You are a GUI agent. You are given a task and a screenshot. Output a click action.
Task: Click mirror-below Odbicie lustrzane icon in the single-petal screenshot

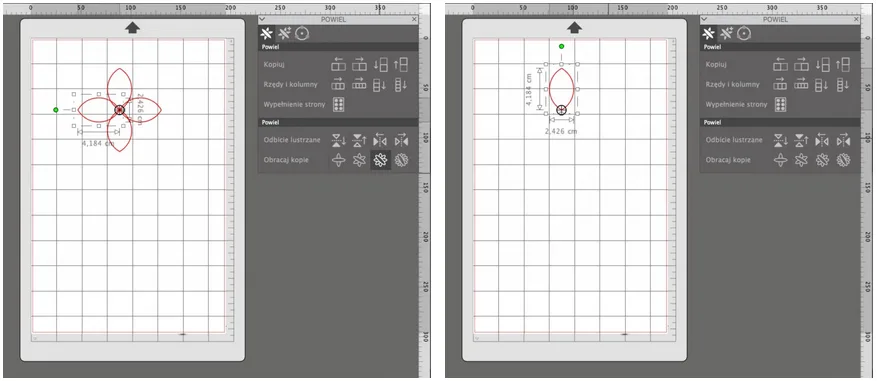pos(780,140)
